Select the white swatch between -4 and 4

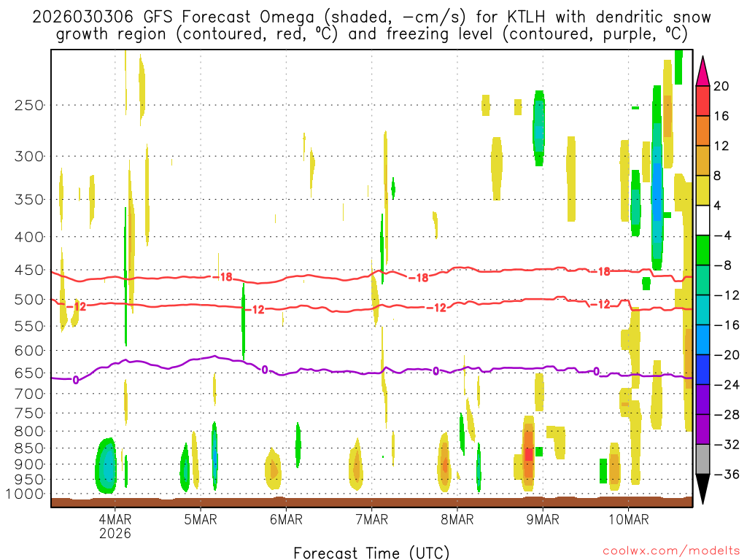click(x=703, y=220)
